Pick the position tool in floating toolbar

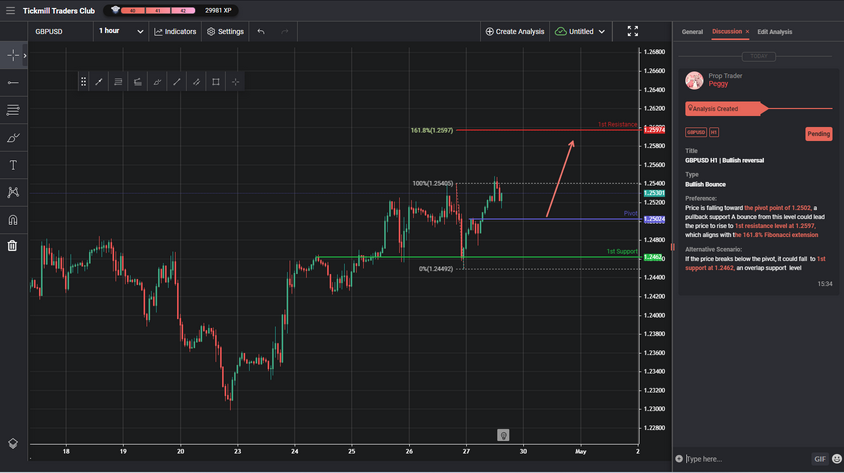tap(138, 82)
